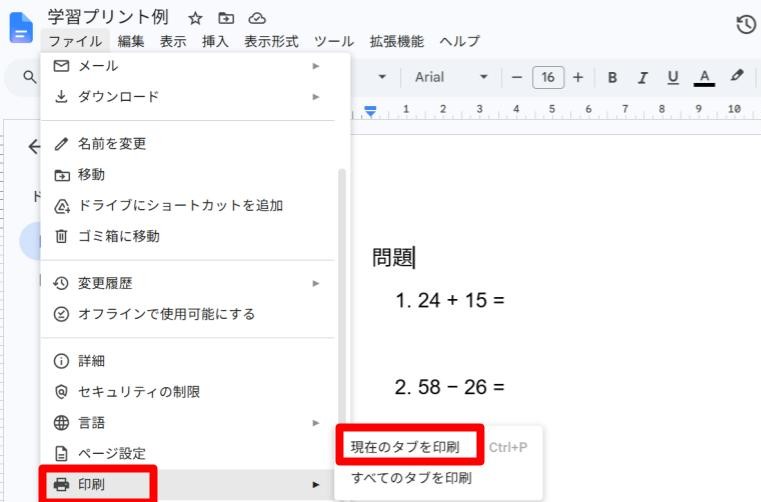Screen dimensions: 761x502
Task: Choose 名前を変更 from the menu
Action: (189, 144)
